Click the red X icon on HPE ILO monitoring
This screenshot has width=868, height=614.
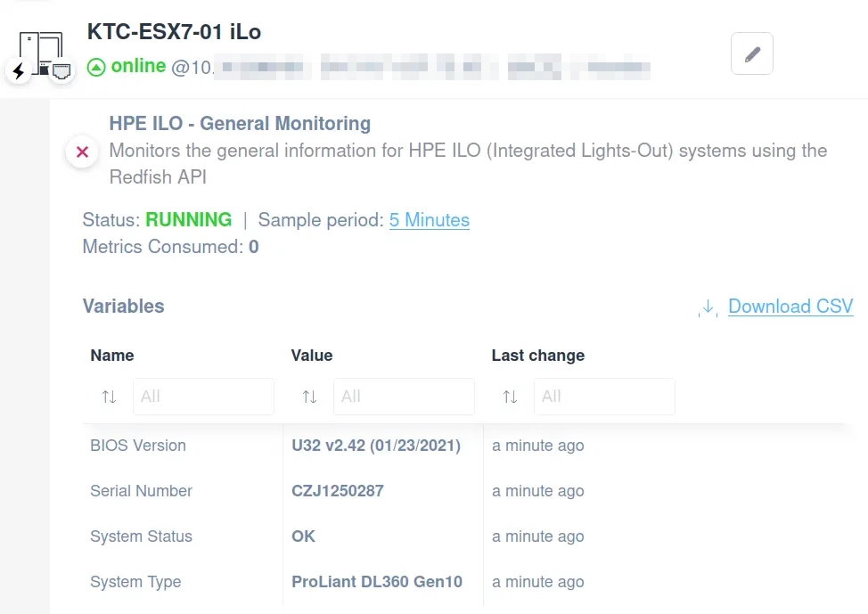pos(81,151)
